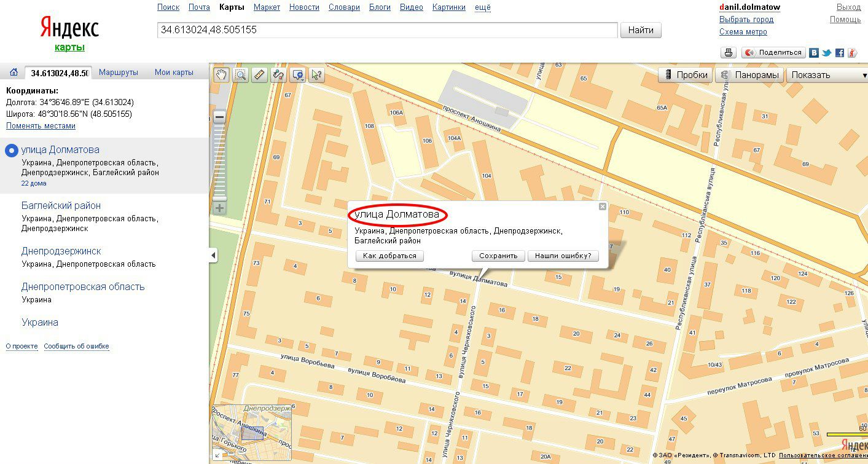Toggle the Панорамы layer
The image size is (868, 464).
pos(750,75)
